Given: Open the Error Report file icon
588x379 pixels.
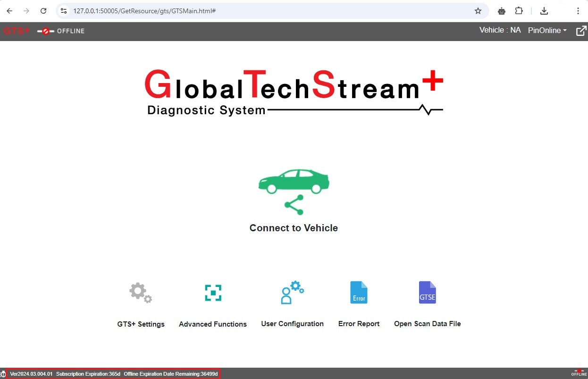Looking at the screenshot, I should 359,292.
